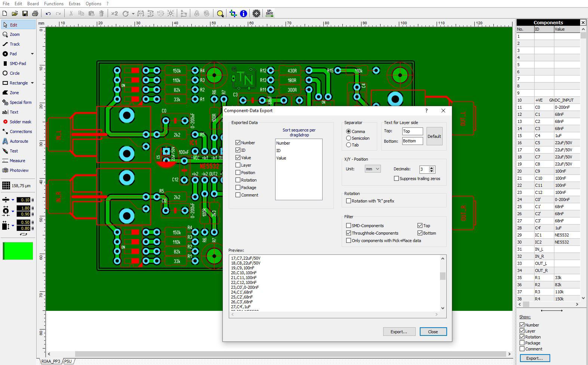This screenshot has width=588, height=365.
Task: Open the Board menu
Action: 33,3
